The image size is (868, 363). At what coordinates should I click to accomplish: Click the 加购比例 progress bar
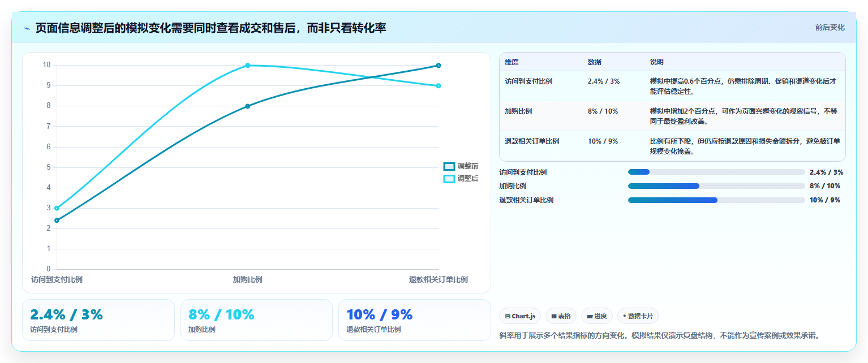pos(716,186)
